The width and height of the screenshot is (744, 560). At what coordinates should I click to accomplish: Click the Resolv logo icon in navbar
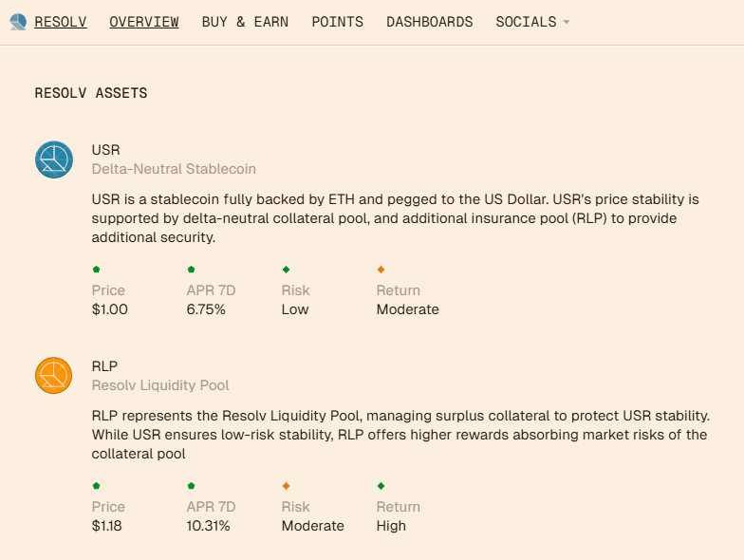(18, 22)
